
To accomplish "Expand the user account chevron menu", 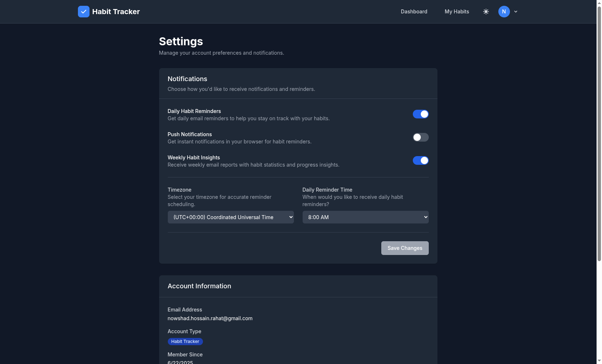I will [x=516, y=11].
